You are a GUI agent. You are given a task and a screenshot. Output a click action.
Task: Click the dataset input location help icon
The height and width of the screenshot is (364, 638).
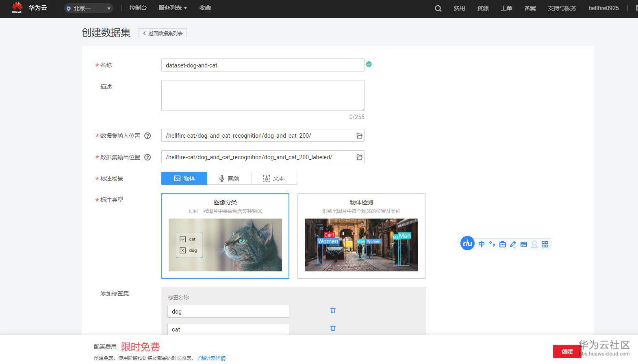point(148,136)
